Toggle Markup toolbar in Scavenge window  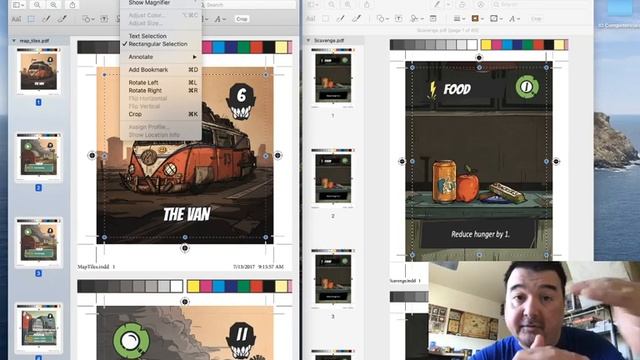(480, 5)
